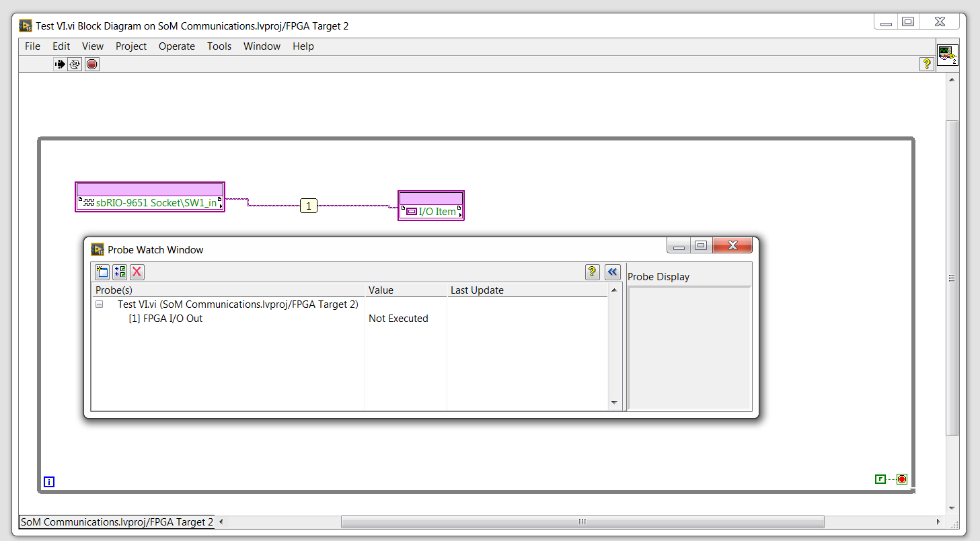Viewport: 980px width, 541px height.
Task: Maximize the Probe Watch Window
Action: pyautogui.click(x=700, y=246)
